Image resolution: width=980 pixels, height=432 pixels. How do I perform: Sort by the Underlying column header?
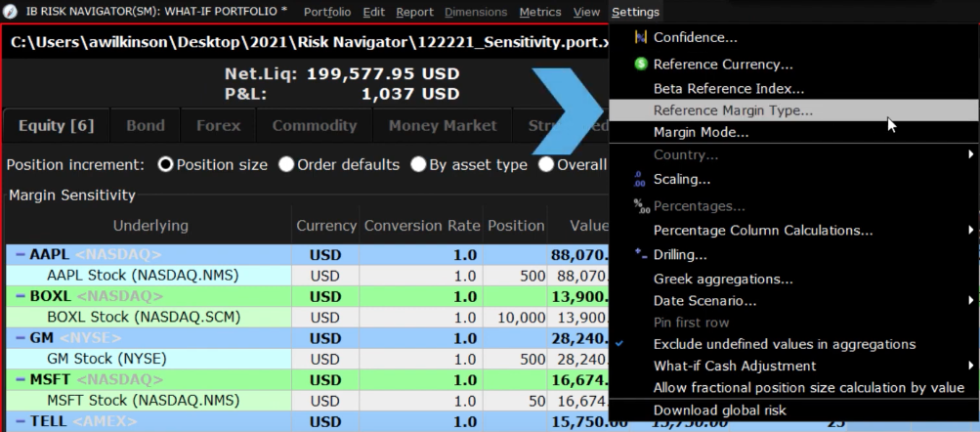point(149,226)
